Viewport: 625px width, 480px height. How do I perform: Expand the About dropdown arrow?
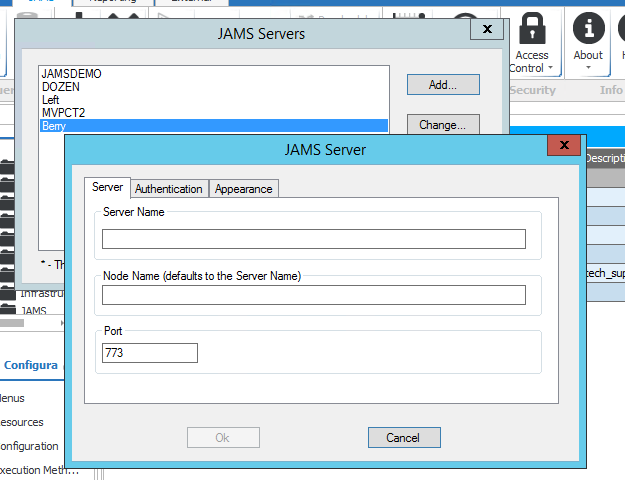click(x=588, y=67)
